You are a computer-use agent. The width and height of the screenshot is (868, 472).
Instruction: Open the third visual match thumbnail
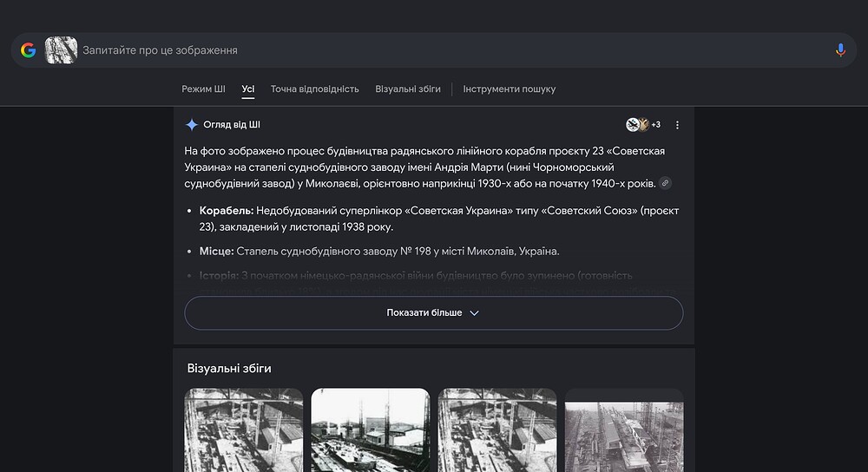coord(497,430)
